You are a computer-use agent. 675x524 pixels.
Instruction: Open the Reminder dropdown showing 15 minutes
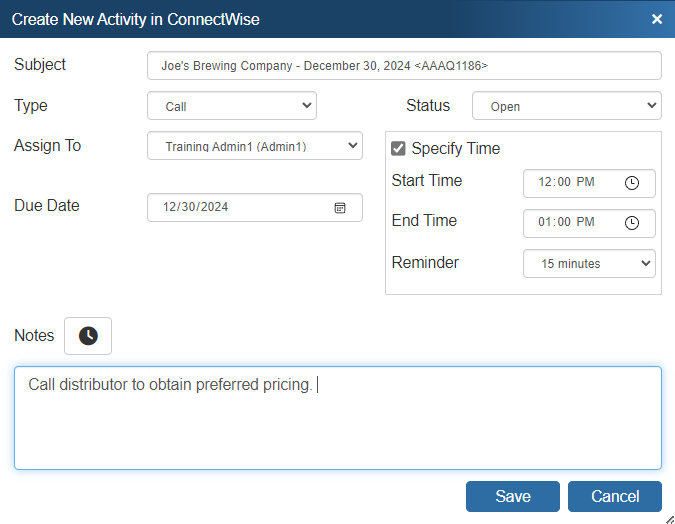(589, 263)
